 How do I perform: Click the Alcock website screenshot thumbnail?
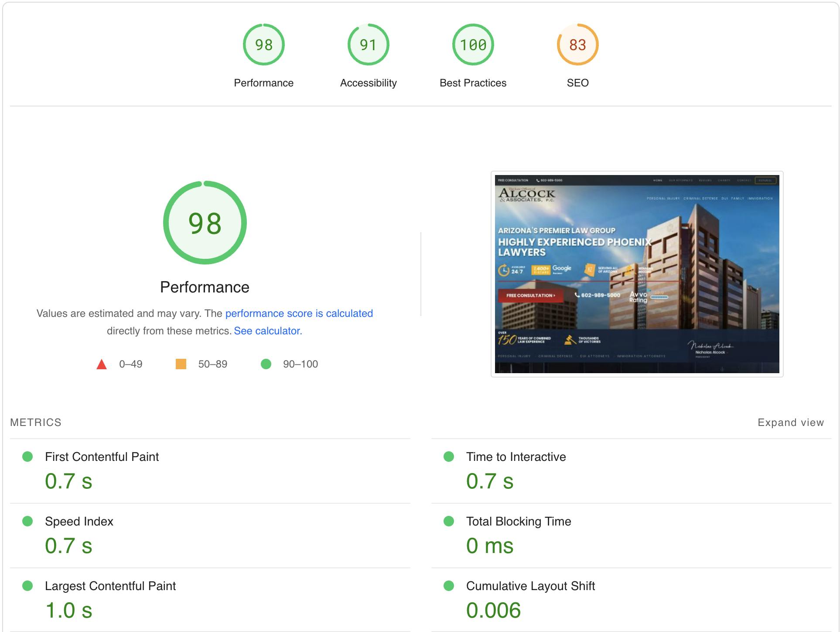tap(637, 274)
